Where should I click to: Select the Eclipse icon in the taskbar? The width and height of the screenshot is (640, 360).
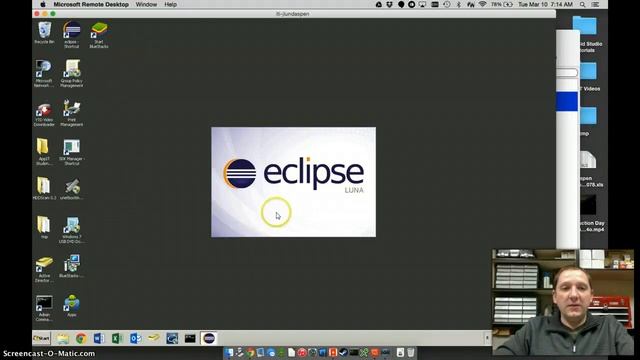pyautogui.click(x=209, y=338)
